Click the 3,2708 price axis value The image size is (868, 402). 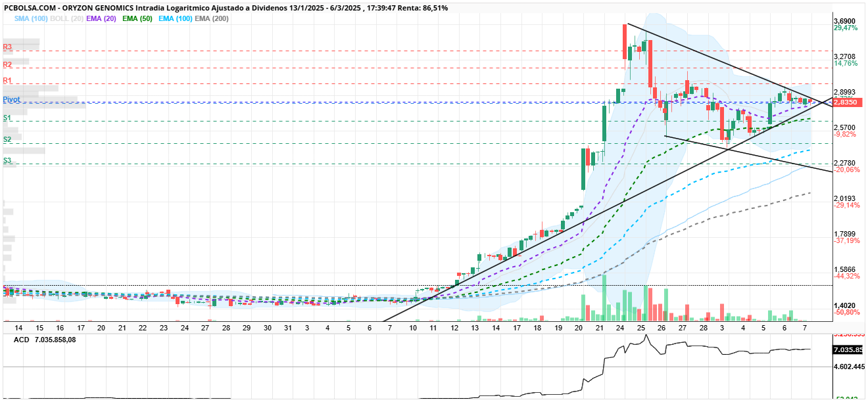844,57
